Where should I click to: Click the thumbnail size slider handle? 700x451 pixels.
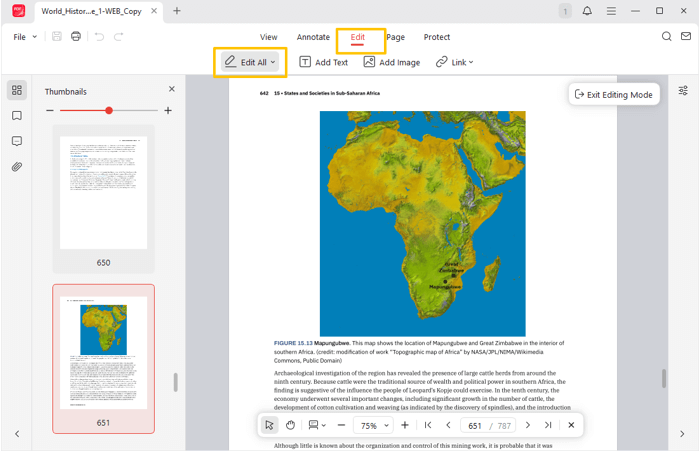(x=109, y=110)
